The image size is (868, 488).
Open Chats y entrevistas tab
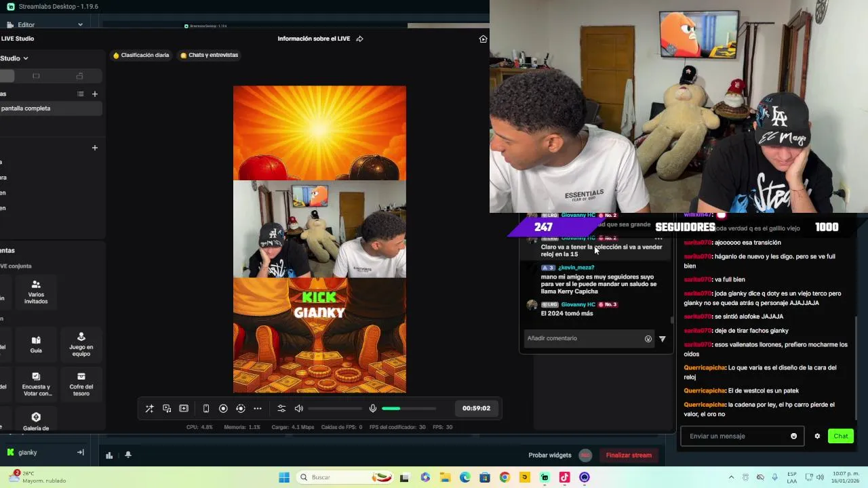(x=210, y=55)
